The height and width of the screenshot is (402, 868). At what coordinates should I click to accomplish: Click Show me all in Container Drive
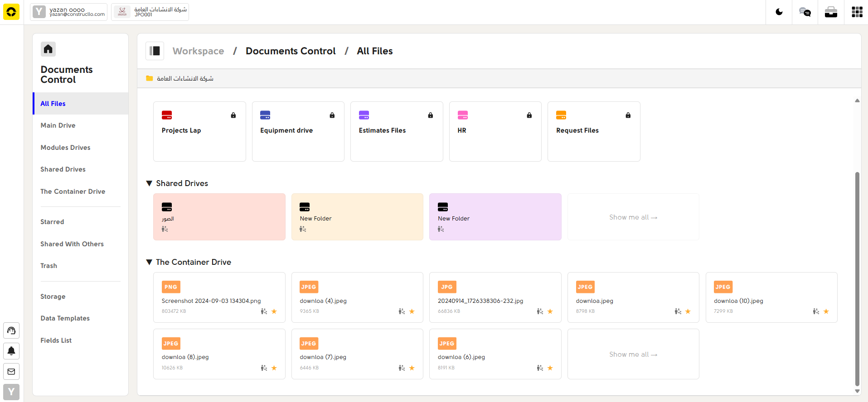click(633, 354)
